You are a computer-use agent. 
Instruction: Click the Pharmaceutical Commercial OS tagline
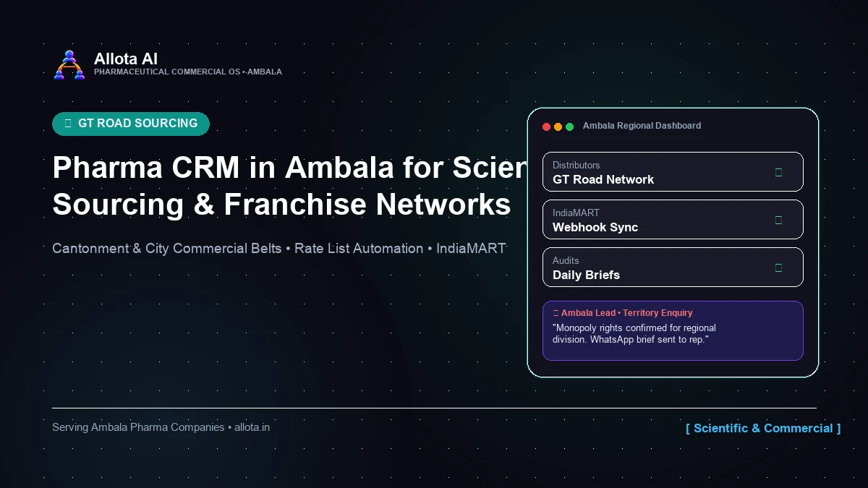click(x=188, y=72)
